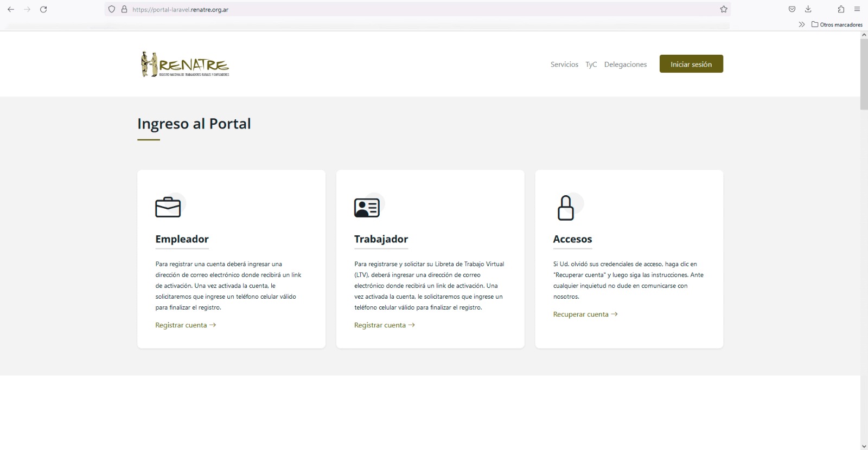Click the site security padlock icon
Image resolution: width=868 pixels, height=450 pixels.
click(x=124, y=9)
